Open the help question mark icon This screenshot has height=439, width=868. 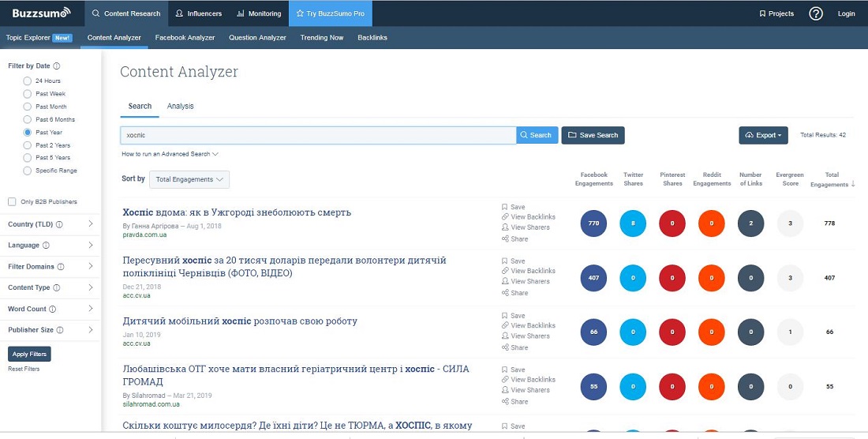click(x=815, y=13)
